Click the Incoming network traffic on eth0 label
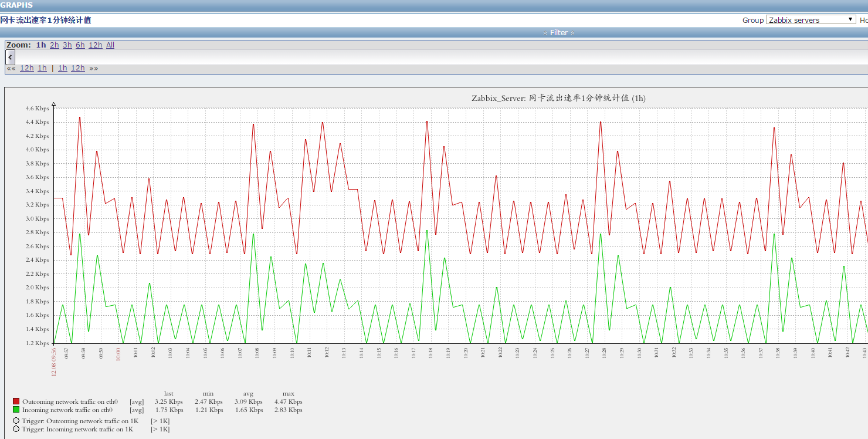 point(67,410)
